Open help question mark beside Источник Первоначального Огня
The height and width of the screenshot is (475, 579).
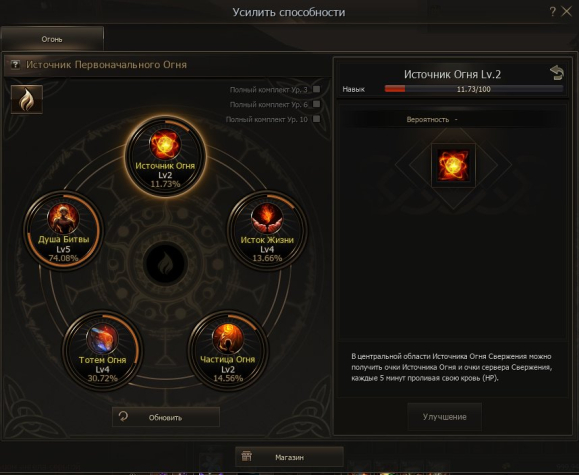click(x=15, y=65)
